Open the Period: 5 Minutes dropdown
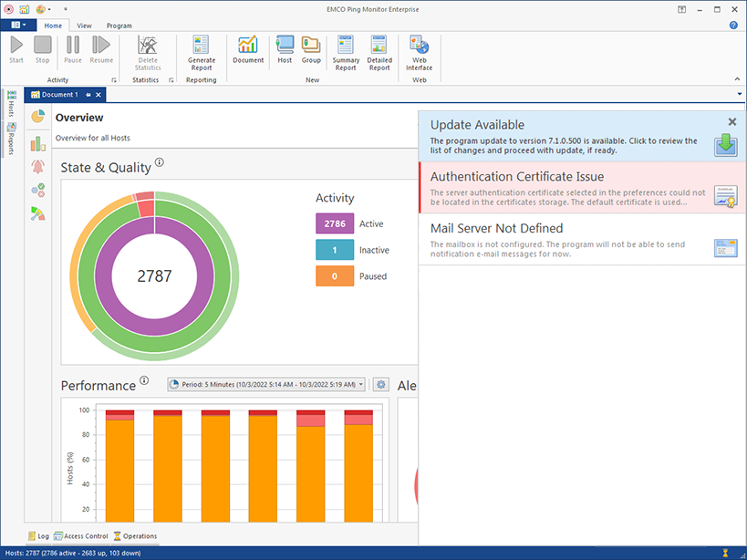The width and height of the screenshot is (747, 560). click(266, 385)
